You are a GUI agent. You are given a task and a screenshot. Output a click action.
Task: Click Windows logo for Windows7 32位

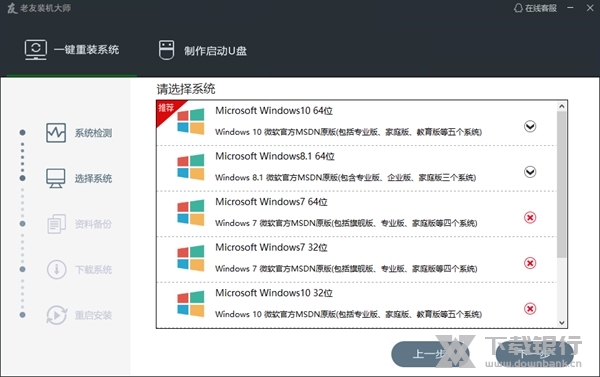191,258
